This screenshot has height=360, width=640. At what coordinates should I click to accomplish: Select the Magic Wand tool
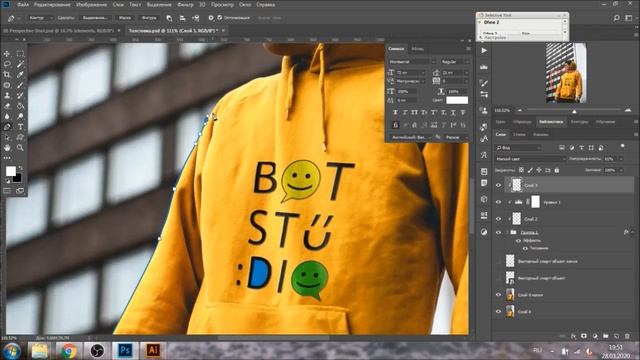(20, 64)
